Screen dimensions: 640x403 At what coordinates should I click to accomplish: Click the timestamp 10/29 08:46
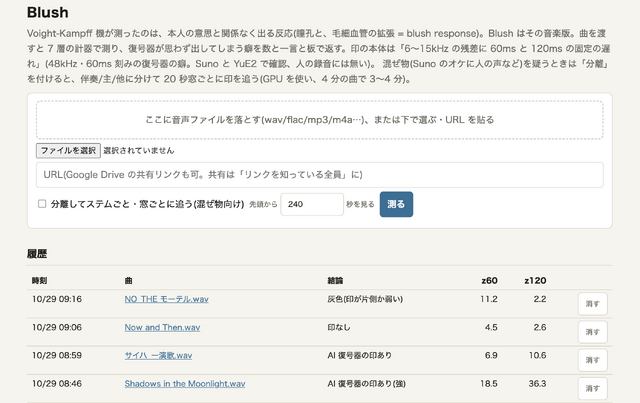[x=57, y=384]
